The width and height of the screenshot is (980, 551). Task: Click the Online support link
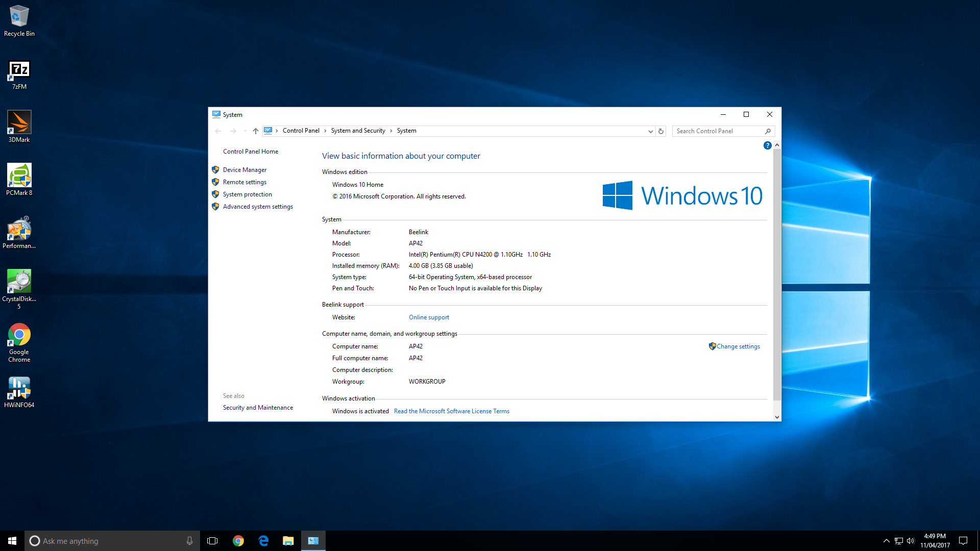pos(429,317)
